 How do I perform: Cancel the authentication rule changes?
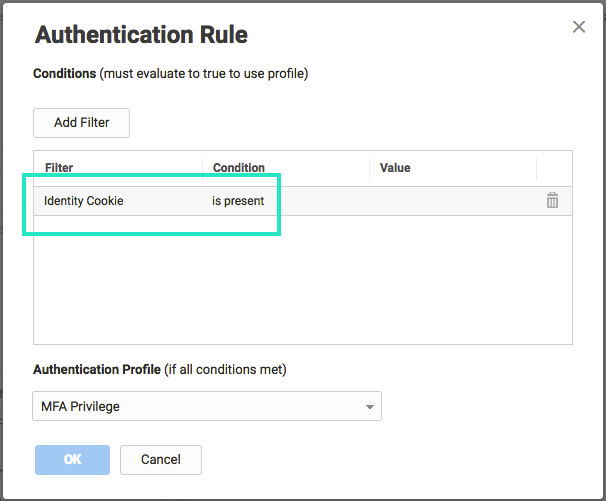point(160,460)
